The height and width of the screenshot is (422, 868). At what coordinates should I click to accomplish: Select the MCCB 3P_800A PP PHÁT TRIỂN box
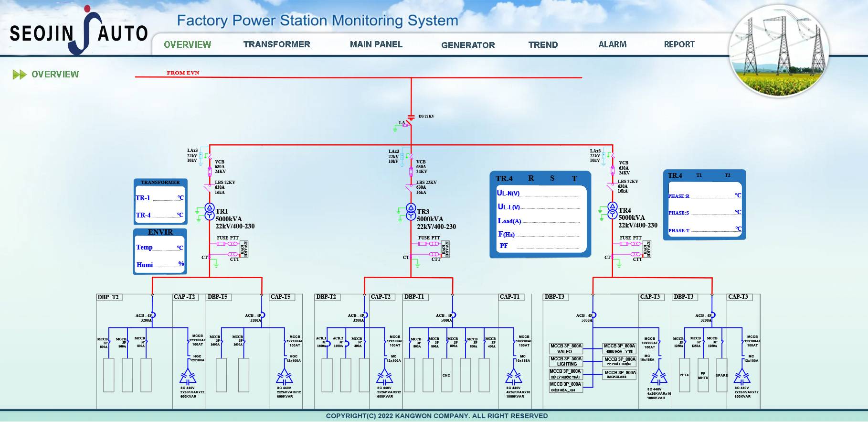[620, 361]
